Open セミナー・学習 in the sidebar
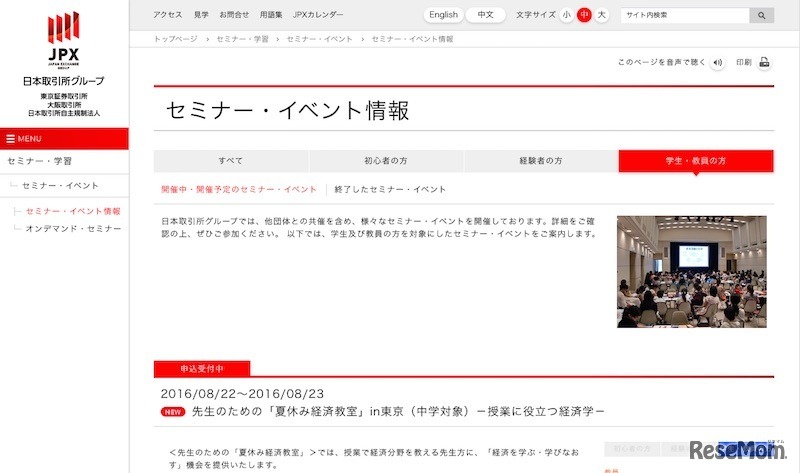The height and width of the screenshot is (473, 800). coord(39,161)
